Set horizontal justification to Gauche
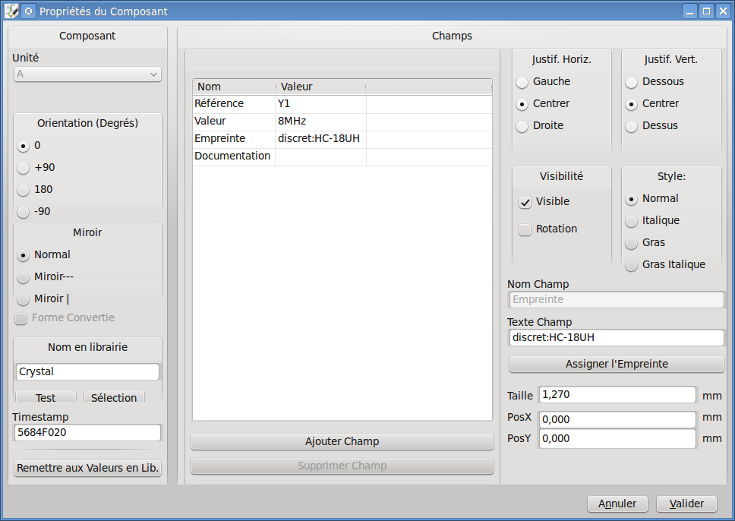 [x=522, y=81]
